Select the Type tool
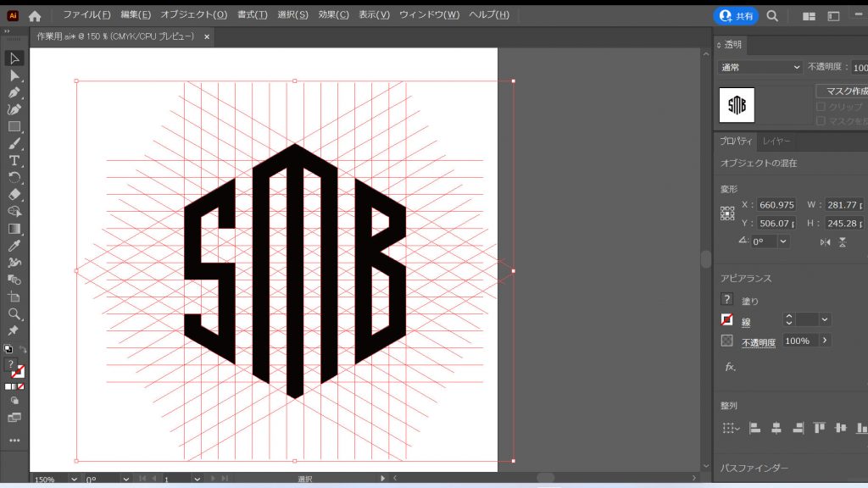Viewport: 868px width, 488px height. pyautogui.click(x=14, y=160)
